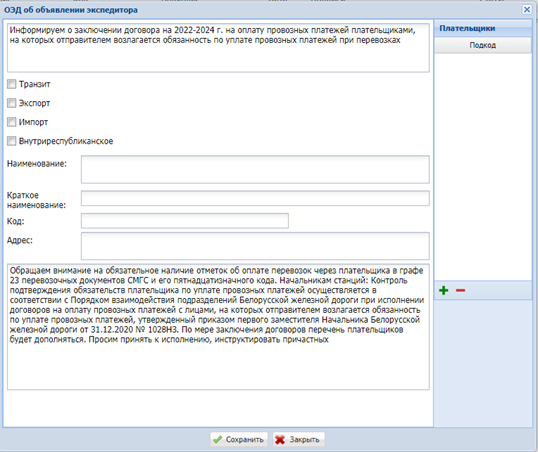
Task: Tick the Экспорт checkbox
Action: [x=12, y=103]
